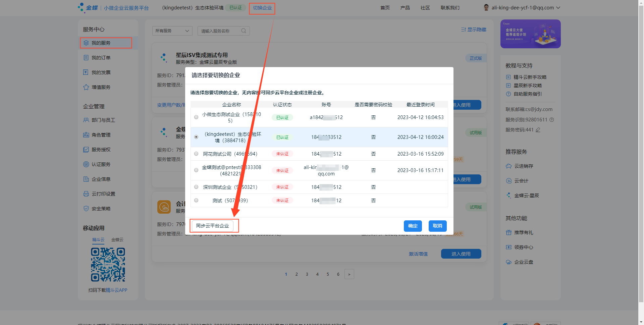Click the bottom 进入使用 button
Viewport: 644px width, 325px height.
(x=461, y=254)
